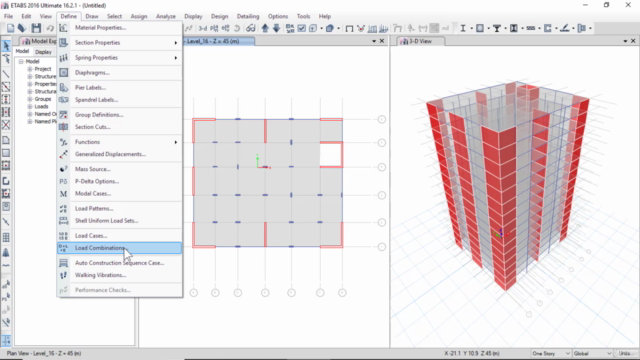Click the Load Combinations icon in menu
The image size is (640, 360).
[x=63, y=248]
